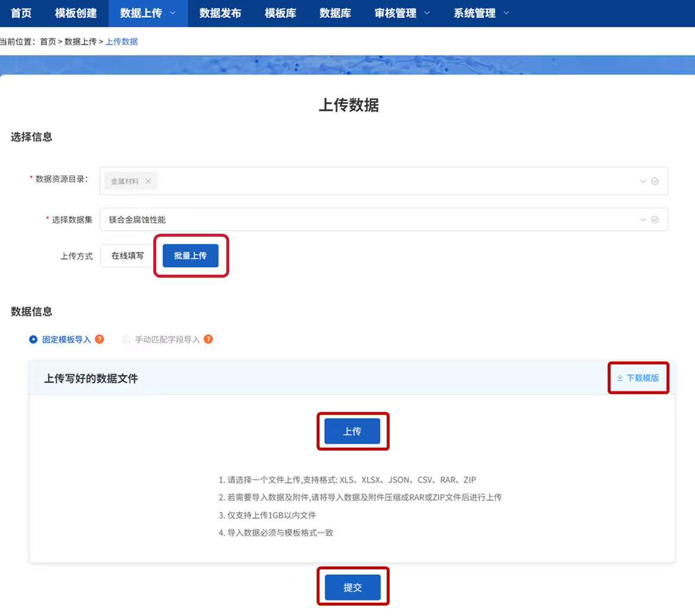Click 首页 in the breadcrumb path
695x616 pixels.
click(48, 42)
